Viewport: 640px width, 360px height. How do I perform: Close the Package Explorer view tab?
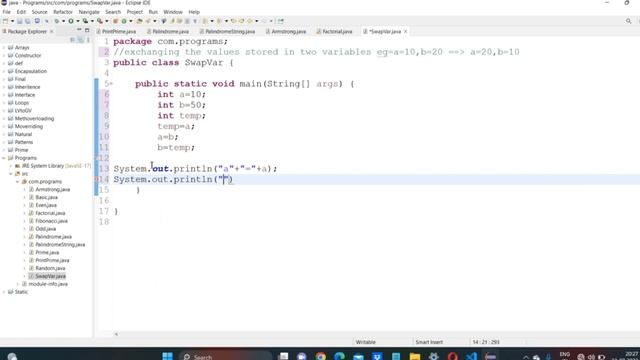(x=51, y=31)
